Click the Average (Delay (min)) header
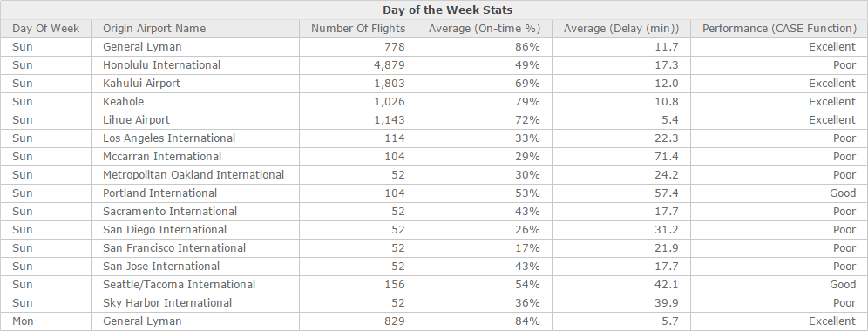The width and height of the screenshot is (868, 331). pyautogui.click(x=621, y=29)
